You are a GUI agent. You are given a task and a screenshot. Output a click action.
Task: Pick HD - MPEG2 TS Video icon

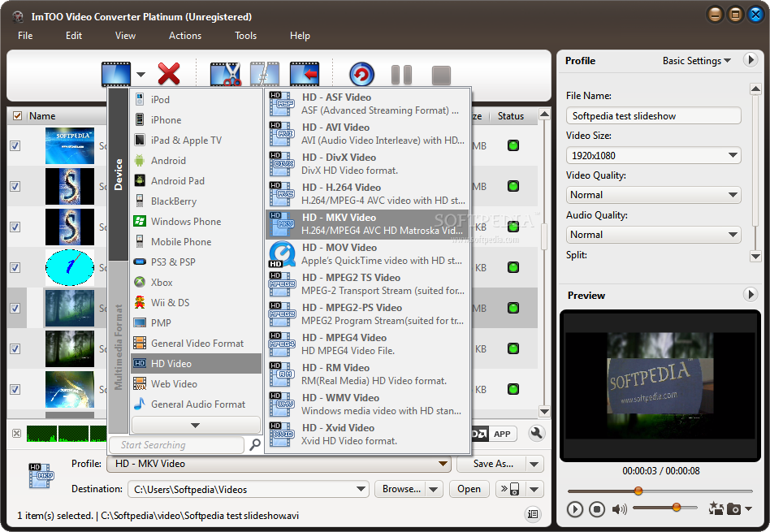281,284
